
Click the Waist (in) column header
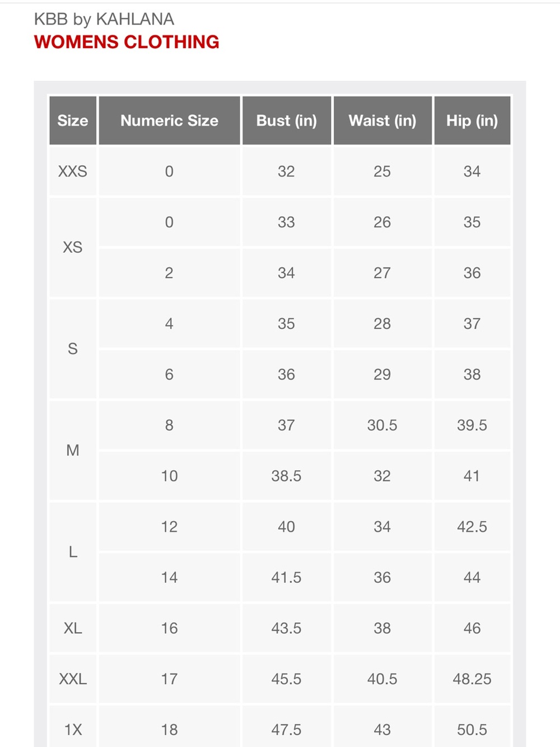pos(382,120)
